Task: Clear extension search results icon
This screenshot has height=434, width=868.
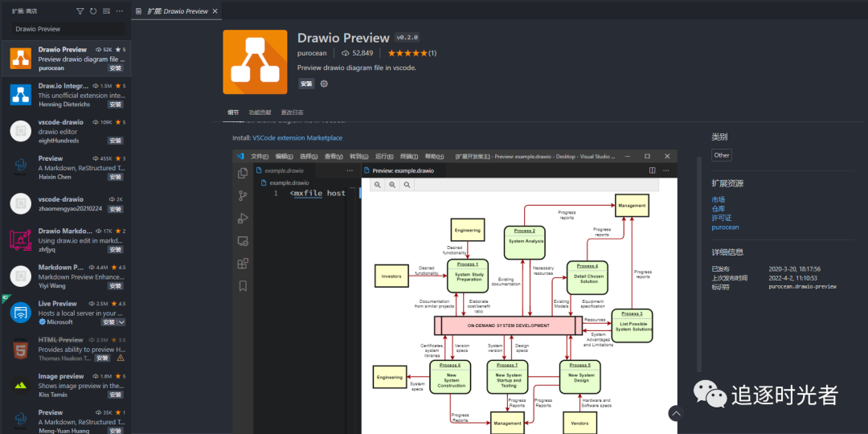Action: [x=106, y=11]
